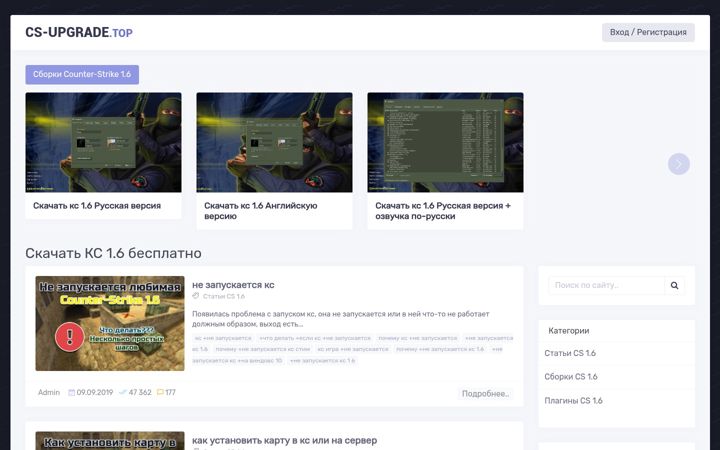The width and height of the screenshot is (720, 450).
Task: Click the не запускается Counter-Strike article image
Action: click(110, 323)
